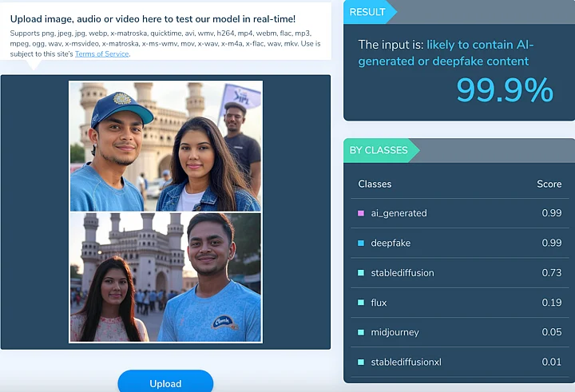Select the BY CLASSES panel tab

[381, 150]
